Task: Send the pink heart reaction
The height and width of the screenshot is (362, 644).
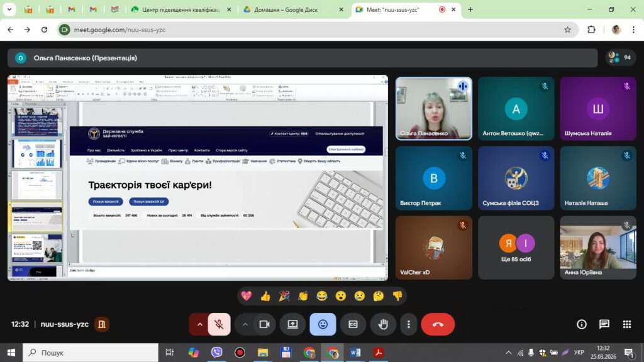Action: 247,295
